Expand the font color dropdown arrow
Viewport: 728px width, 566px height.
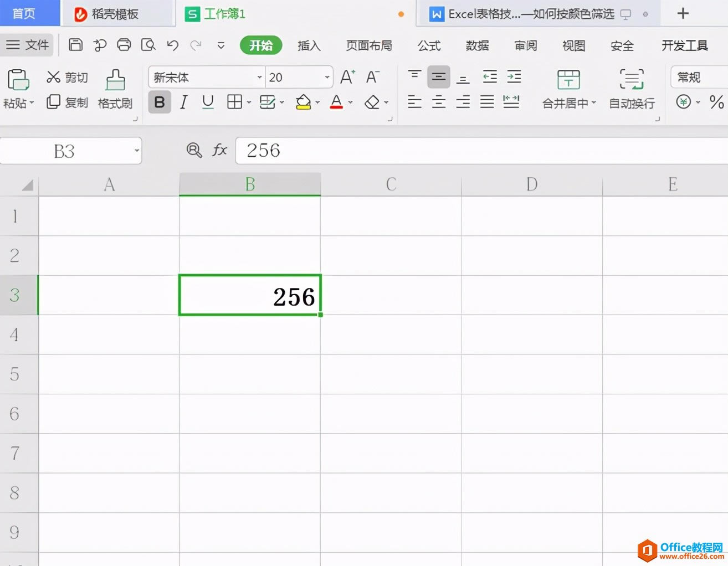point(351,102)
